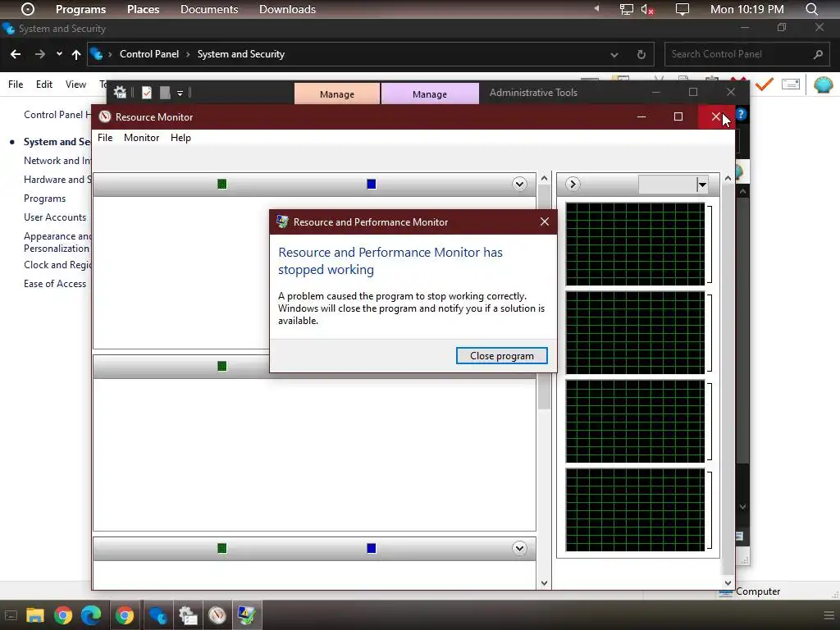This screenshot has height=630, width=840.
Task: Open Appearance and Personalization sidebar link
Action: [x=57, y=242]
